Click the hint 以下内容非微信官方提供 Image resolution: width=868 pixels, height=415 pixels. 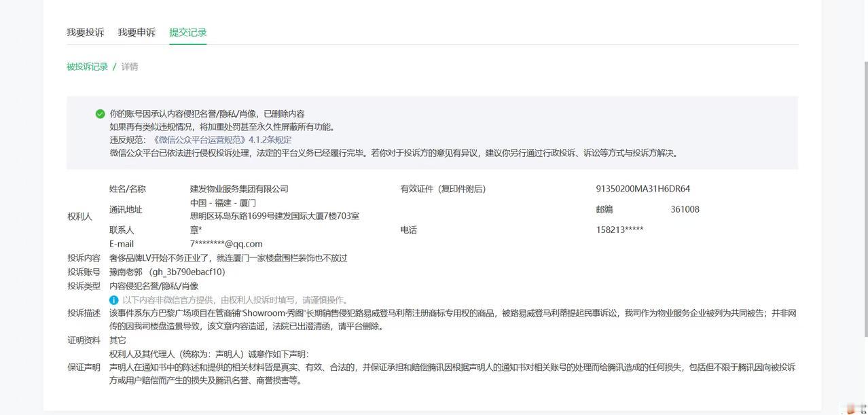[x=236, y=300]
